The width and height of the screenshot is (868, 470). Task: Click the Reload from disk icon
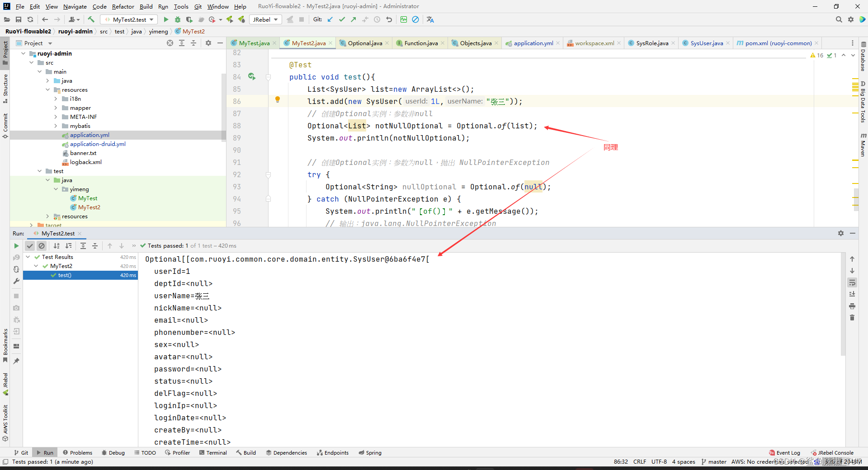pos(30,19)
